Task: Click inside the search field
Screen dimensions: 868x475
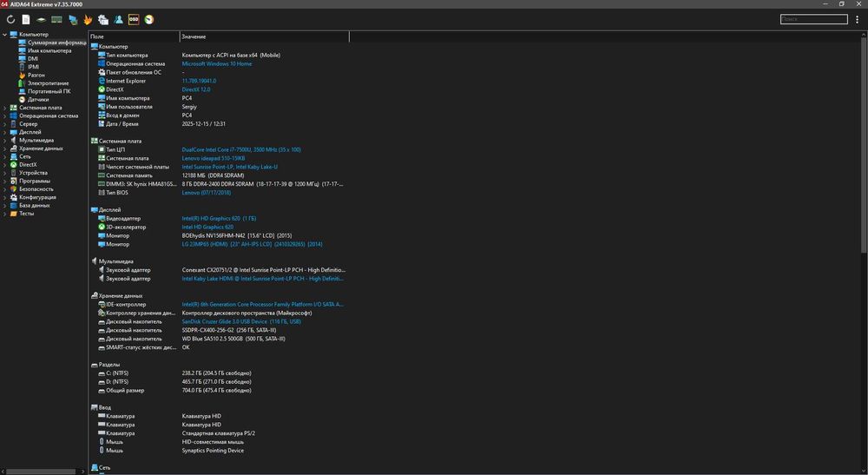Action: 814,19
